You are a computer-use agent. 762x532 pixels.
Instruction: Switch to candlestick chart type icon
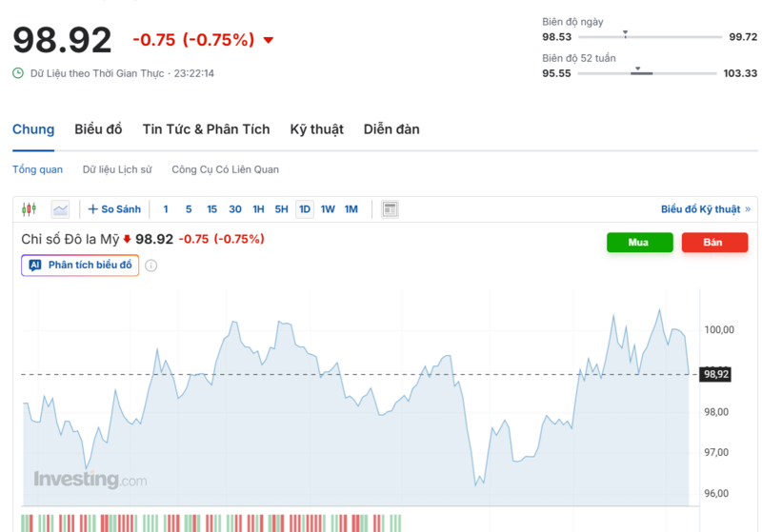pos(30,209)
